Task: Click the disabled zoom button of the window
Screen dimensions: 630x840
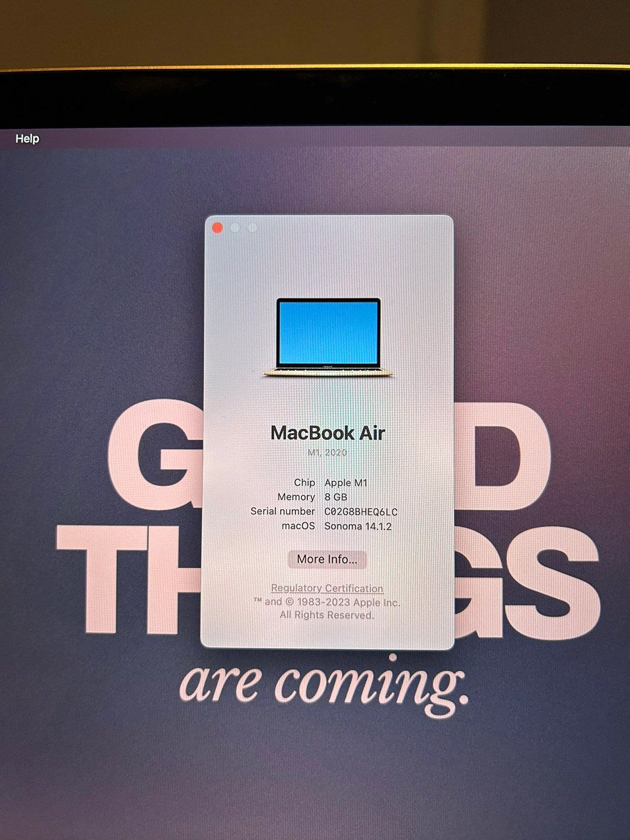Action: (253, 228)
